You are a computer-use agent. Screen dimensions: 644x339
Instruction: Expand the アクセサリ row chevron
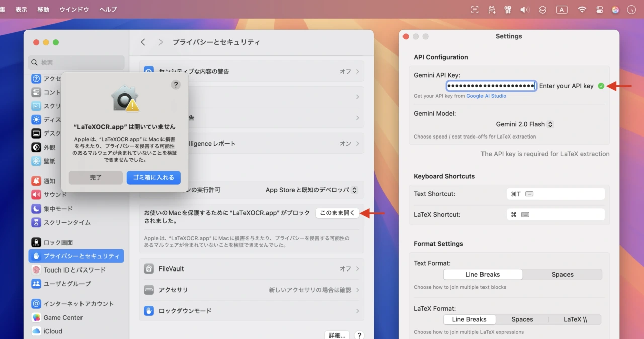coord(358,290)
